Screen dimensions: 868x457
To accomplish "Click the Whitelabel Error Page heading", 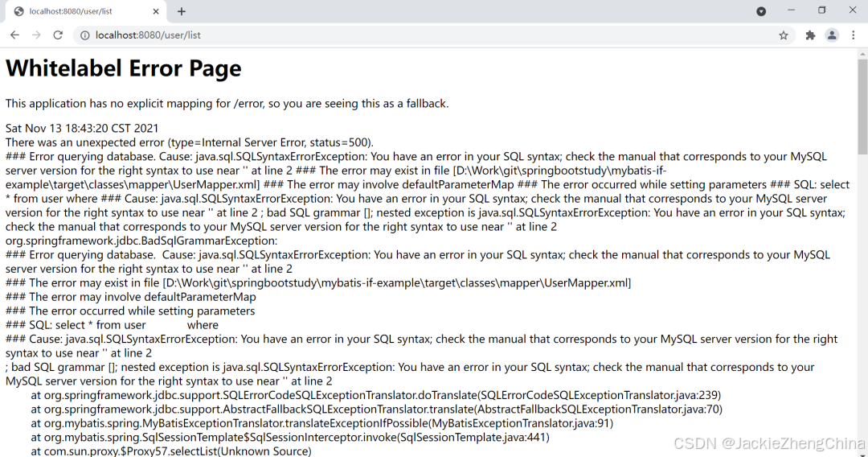I will tap(124, 68).
